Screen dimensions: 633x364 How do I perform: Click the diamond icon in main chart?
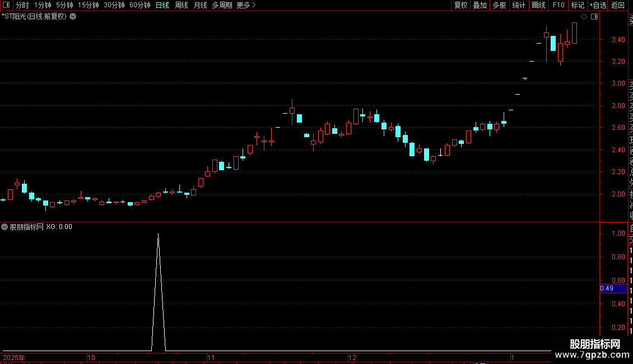point(584,17)
